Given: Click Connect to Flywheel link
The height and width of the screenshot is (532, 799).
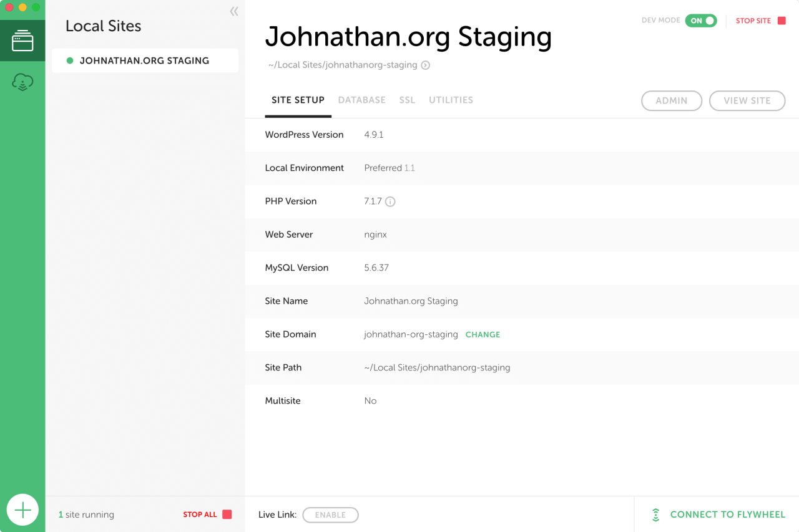Looking at the screenshot, I should click(727, 515).
